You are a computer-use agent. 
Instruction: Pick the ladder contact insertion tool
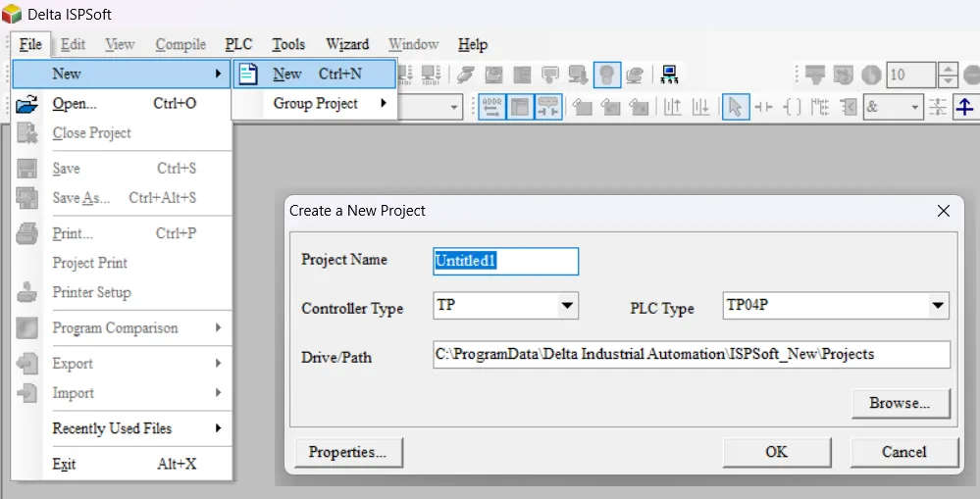764,108
